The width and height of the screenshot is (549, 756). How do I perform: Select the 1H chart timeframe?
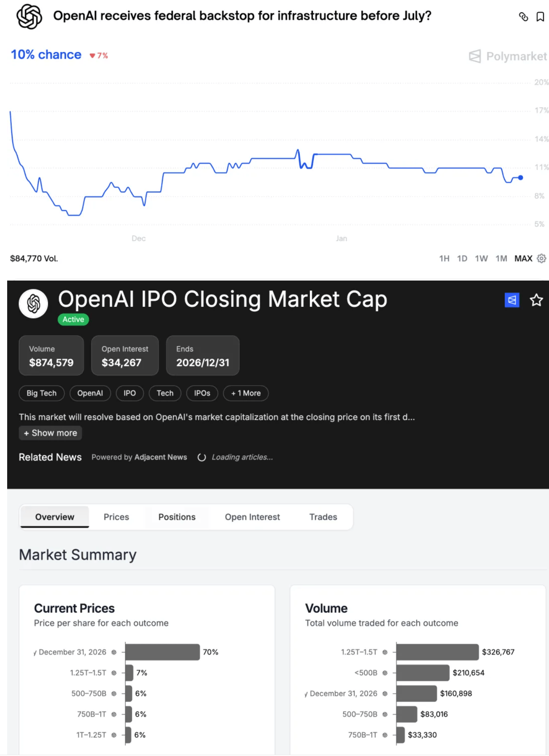444,259
